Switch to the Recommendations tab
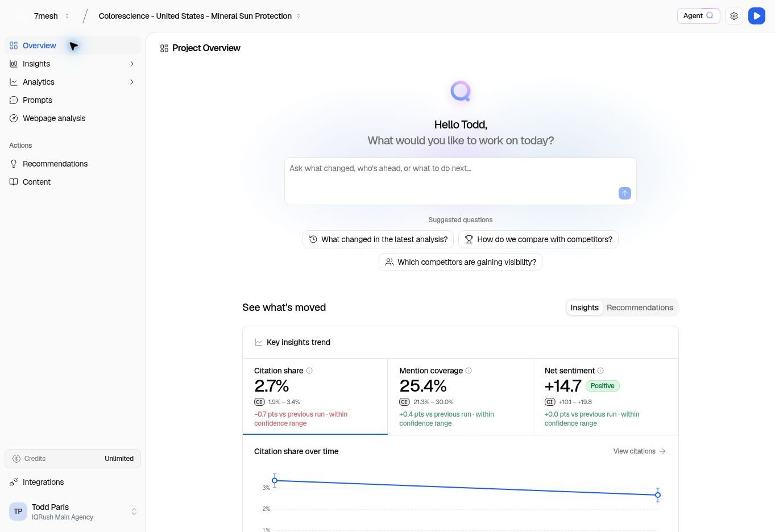The image size is (775, 532). pos(640,307)
